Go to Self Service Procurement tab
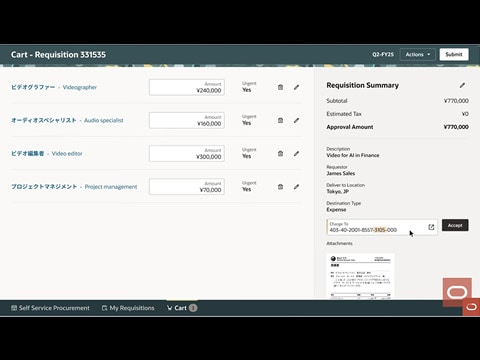This screenshot has height=360, width=480. (50, 308)
